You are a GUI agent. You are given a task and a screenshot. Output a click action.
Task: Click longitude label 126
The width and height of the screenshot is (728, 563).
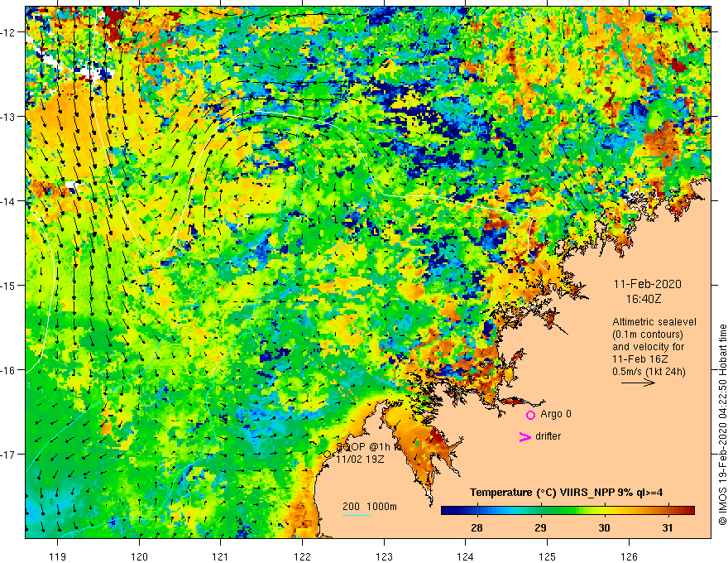(629, 556)
